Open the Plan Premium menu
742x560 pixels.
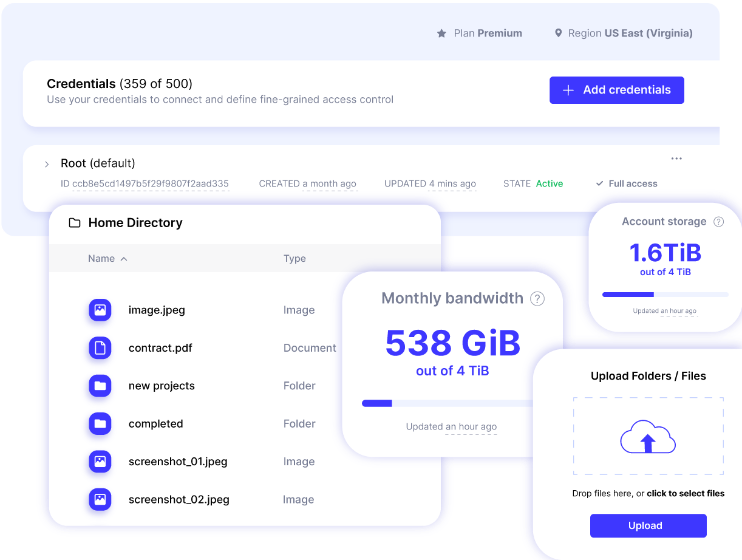[x=488, y=33]
